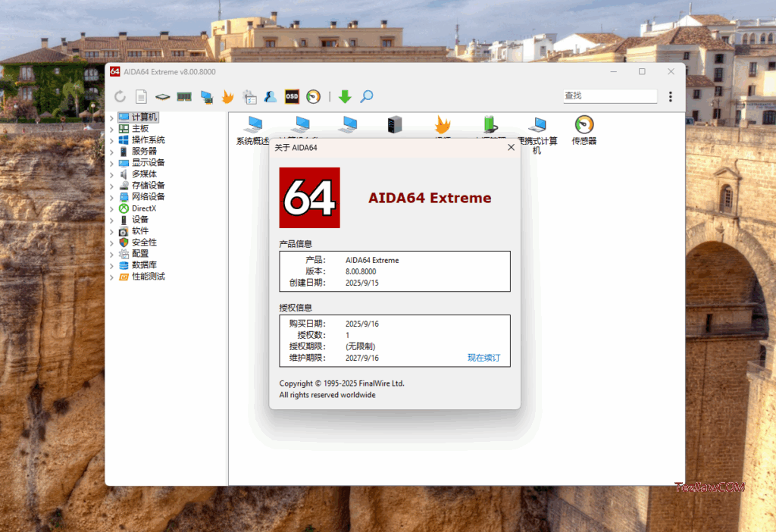
Task: Select 数据库 in the tree
Action: [x=144, y=264]
